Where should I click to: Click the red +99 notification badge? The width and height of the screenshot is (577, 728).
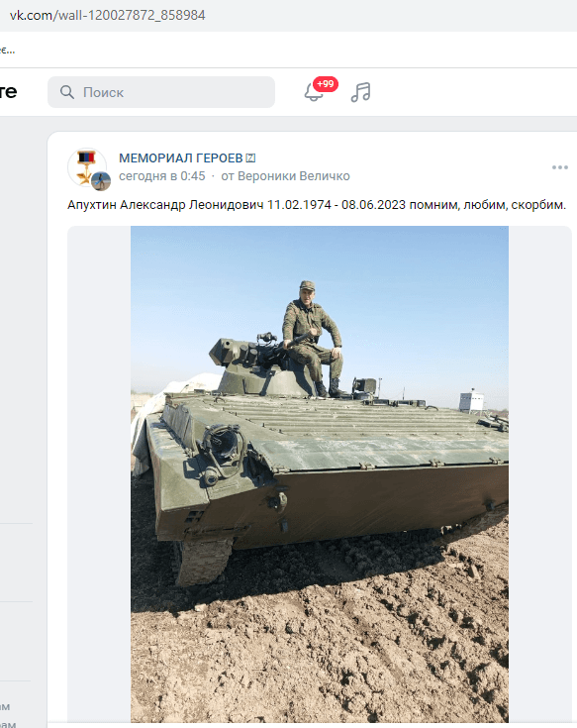tap(326, 84)
